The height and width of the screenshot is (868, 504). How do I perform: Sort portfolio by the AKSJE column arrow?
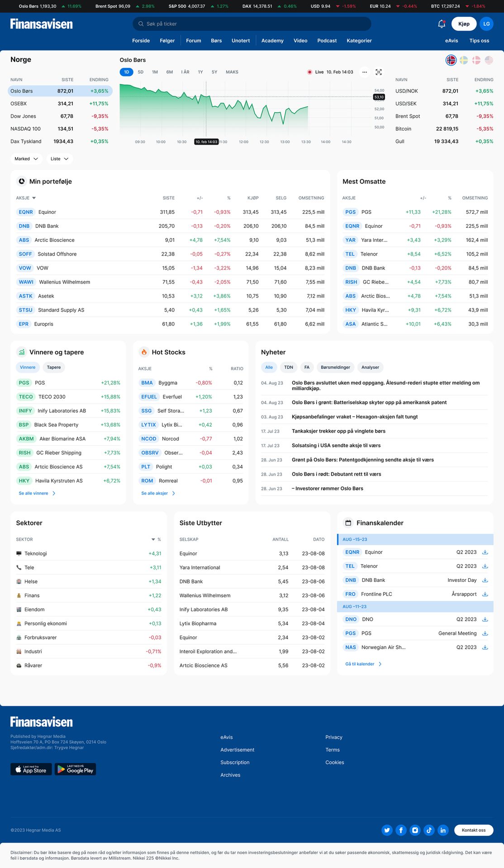click(x=34, y=198)
